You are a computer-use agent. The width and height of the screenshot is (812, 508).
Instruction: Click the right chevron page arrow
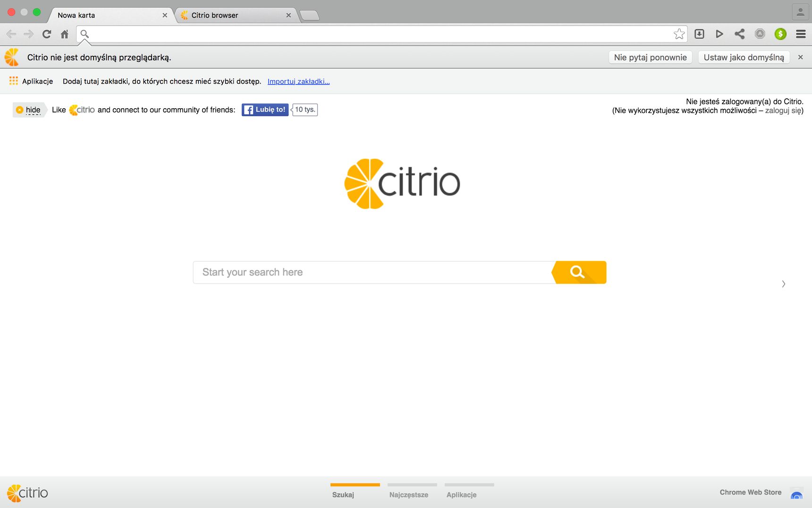[783, 284]
